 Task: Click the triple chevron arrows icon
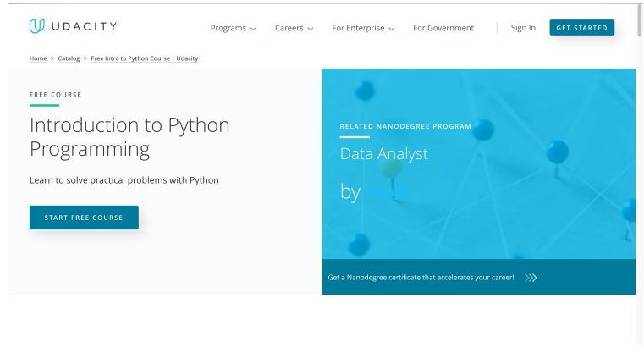point(531,278)
